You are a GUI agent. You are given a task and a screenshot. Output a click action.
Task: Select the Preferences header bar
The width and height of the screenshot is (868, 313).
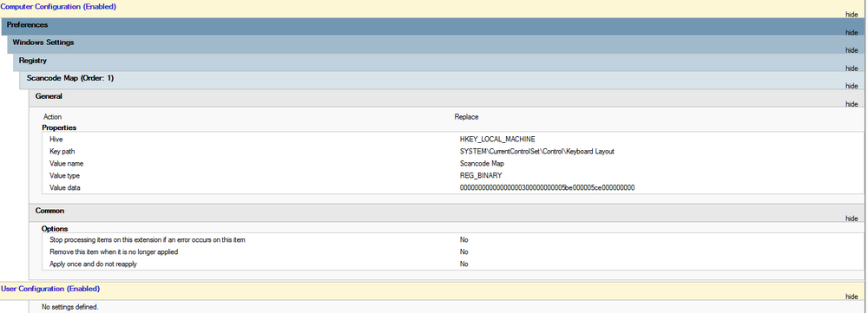point(433,26)
